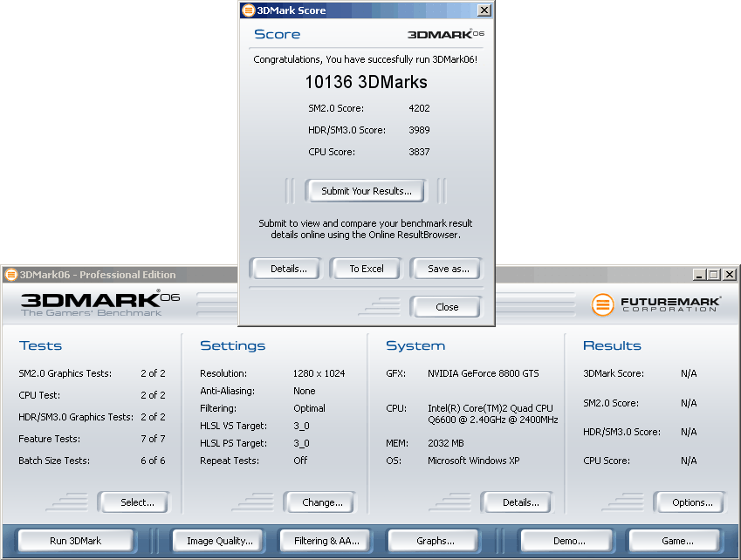
Task: Open the Graphs... tool
Action: [435, 541]
